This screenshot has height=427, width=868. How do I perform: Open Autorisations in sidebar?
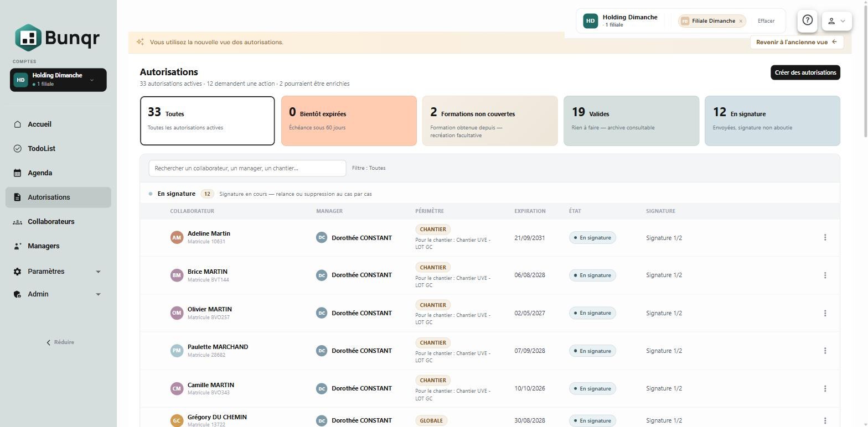(58, 197)
